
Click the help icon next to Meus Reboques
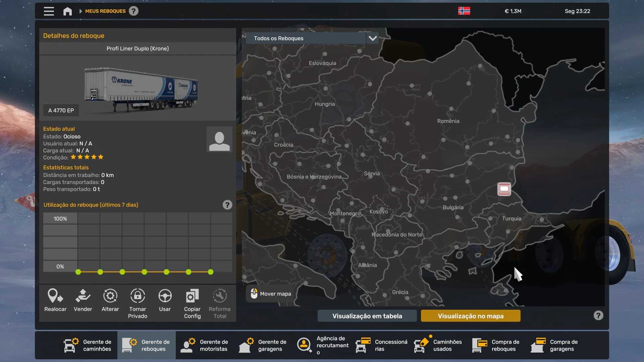tap(133, 11)
